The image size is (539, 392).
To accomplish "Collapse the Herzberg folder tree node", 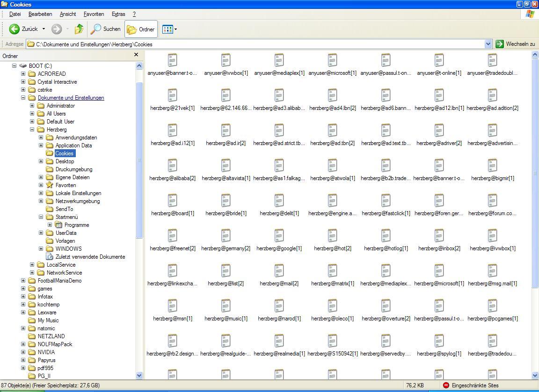I will 32,130.
